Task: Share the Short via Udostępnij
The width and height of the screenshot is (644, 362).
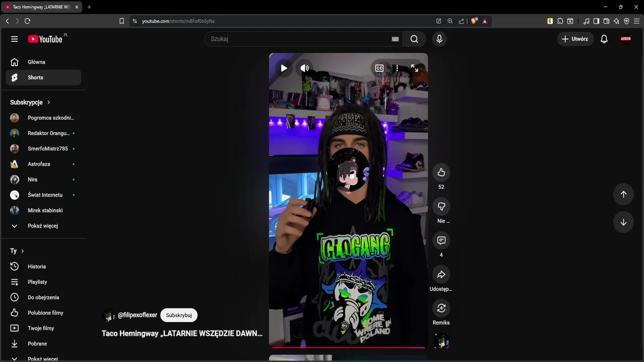Action: point(441,275)
